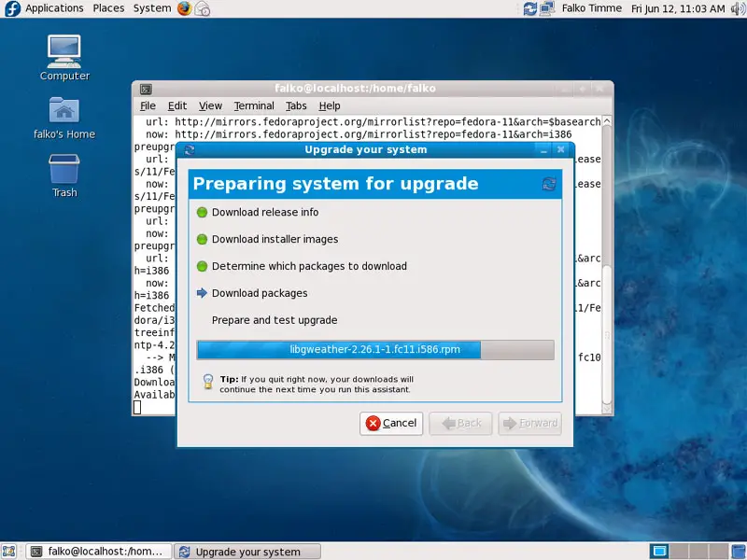
Task: Click the terminal window menu icon in its title bar
Action: click(146, 89)
